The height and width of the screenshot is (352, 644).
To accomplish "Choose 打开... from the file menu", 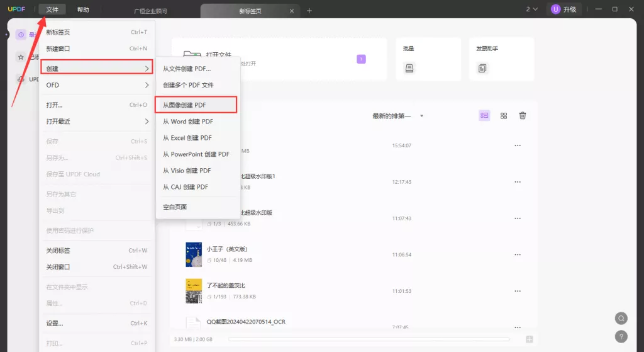I will [x=96, y=105].
